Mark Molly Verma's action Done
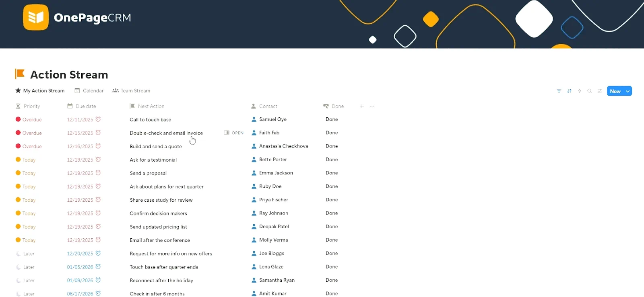644x297 pixels. pos(332,240)
